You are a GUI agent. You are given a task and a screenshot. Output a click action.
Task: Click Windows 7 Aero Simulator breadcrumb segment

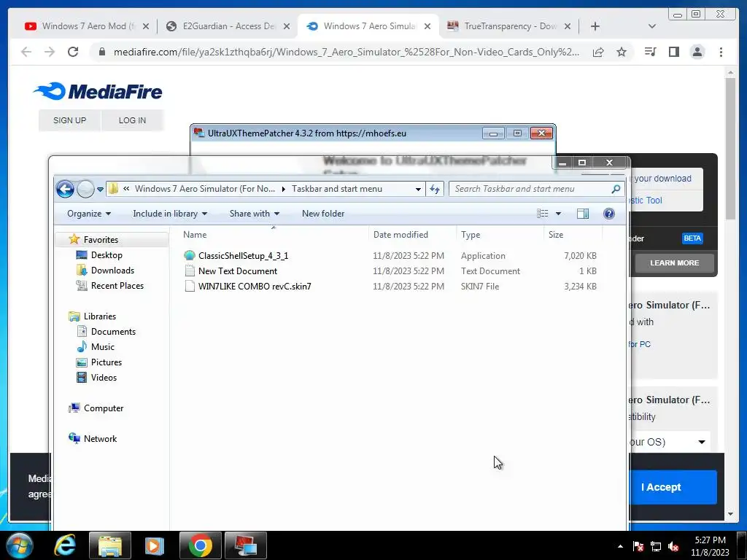(205, 189)
